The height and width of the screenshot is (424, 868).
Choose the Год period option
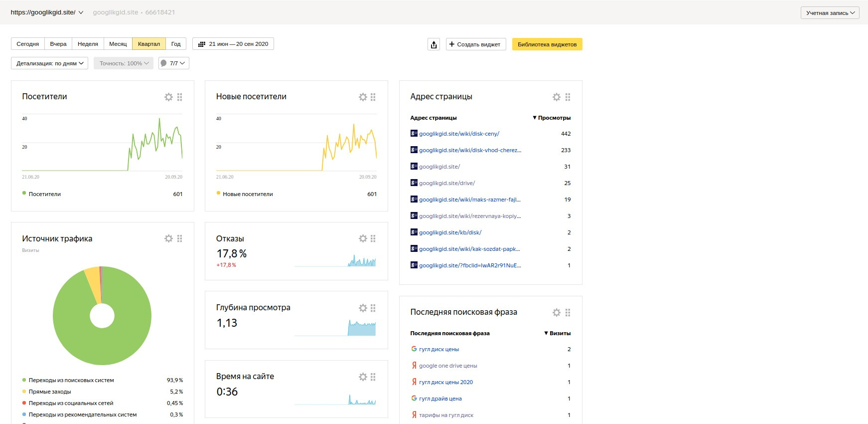[x=176, y=44]
